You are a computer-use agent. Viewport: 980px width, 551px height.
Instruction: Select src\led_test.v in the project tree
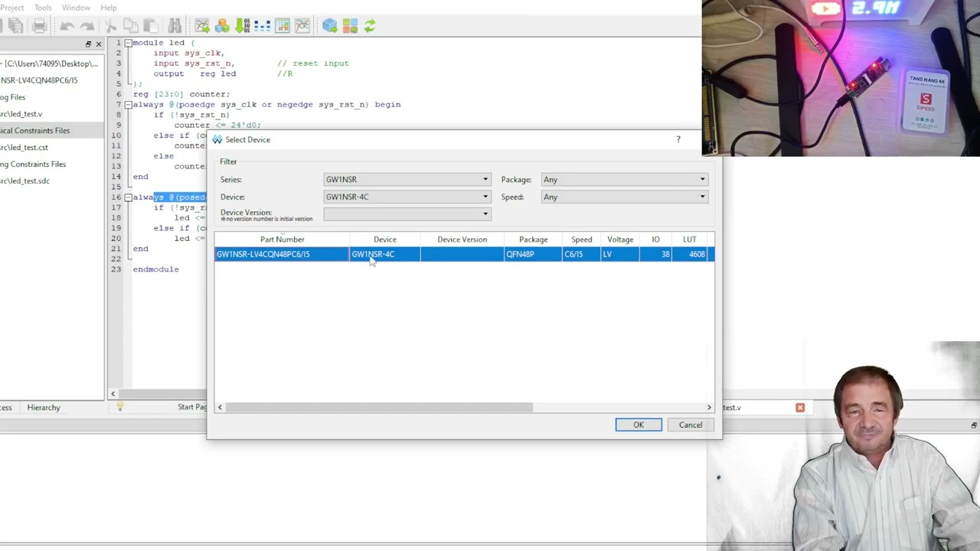pyautogui.click(x=21, y=114)
